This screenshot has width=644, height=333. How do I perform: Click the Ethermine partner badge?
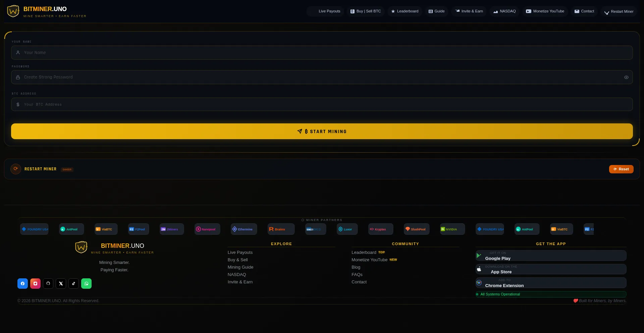point(244,229)
